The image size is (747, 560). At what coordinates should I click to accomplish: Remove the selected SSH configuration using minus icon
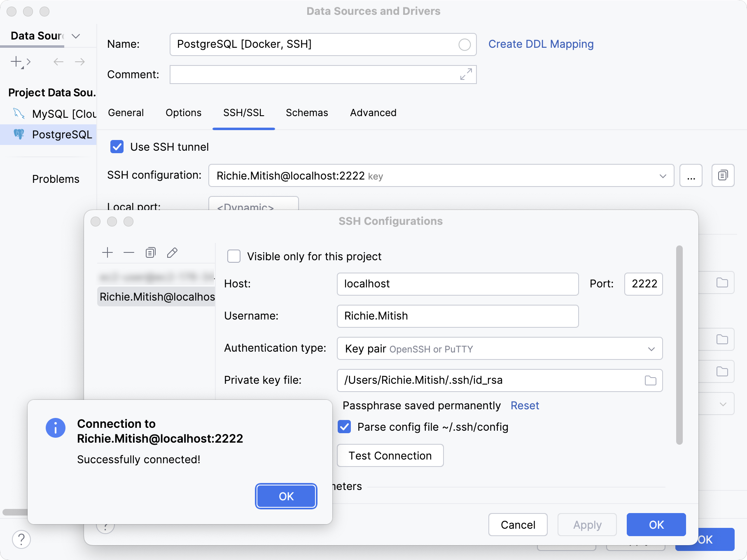pyautogui.click(x=129, y=252)
